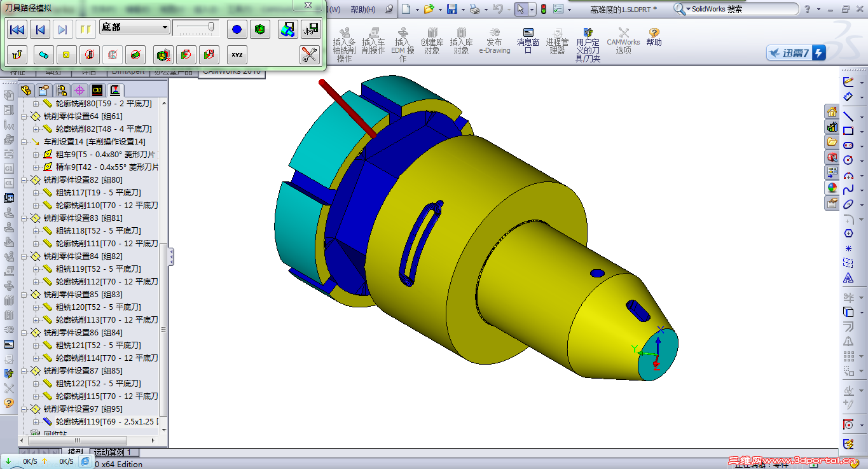
Task: Click the 迅雷7 download badge
Action: pyautogui.click(x=796, y=53)
